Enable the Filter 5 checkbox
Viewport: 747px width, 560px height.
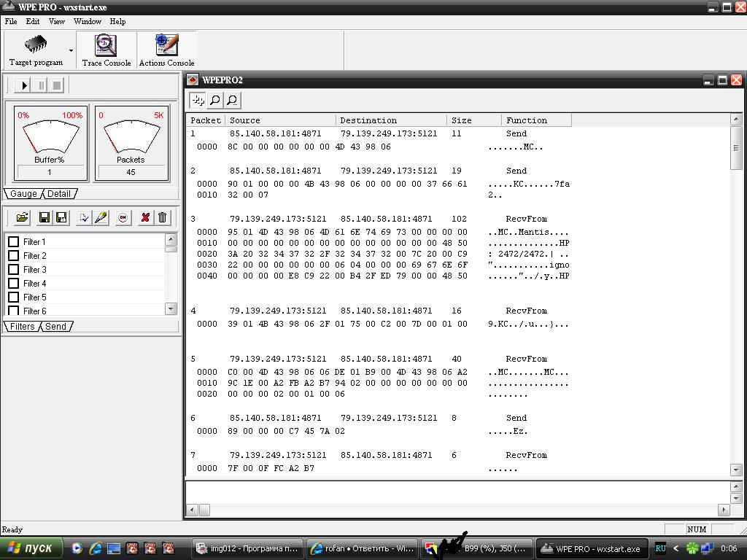pyautogui.click(x=14, y=297)
